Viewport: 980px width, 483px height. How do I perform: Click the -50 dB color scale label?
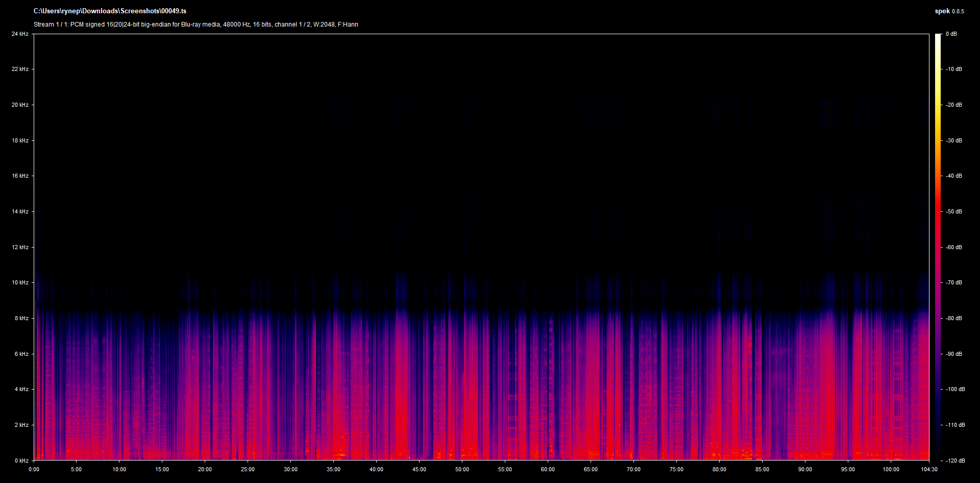click(954, 211)
